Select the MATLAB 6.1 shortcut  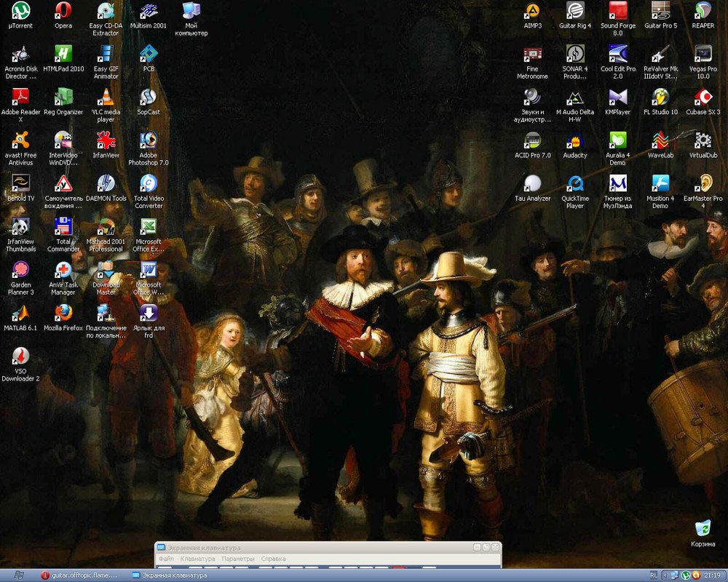coord(20,317)
